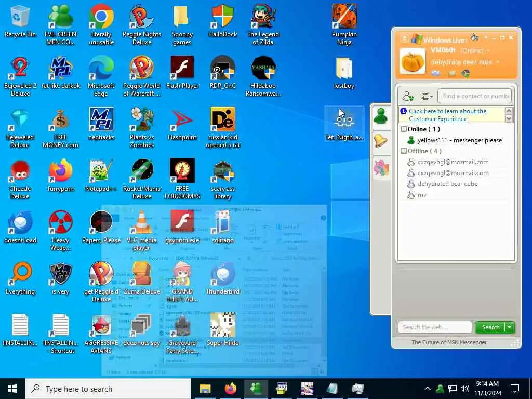Select the Chuzzle Deluxe desktop icon

pos(20,179)
